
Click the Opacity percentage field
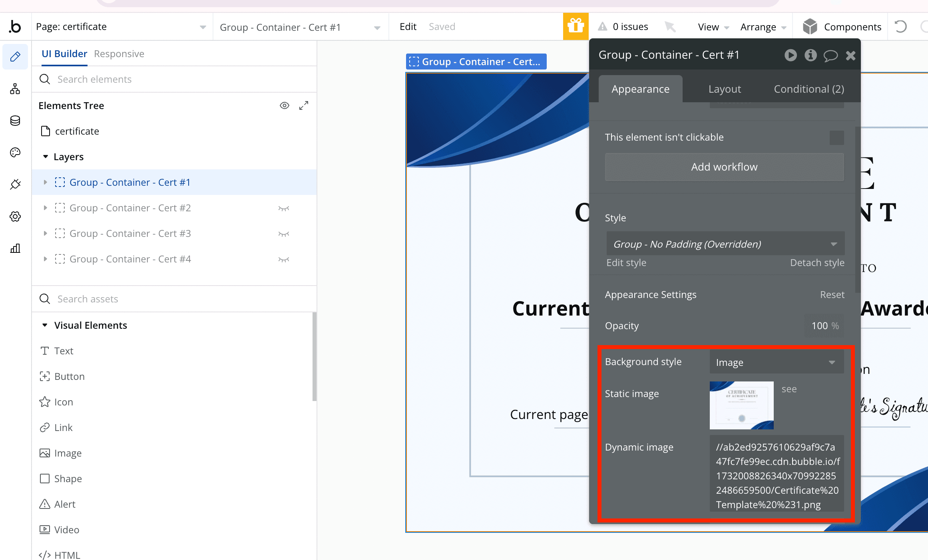[823, 326]
